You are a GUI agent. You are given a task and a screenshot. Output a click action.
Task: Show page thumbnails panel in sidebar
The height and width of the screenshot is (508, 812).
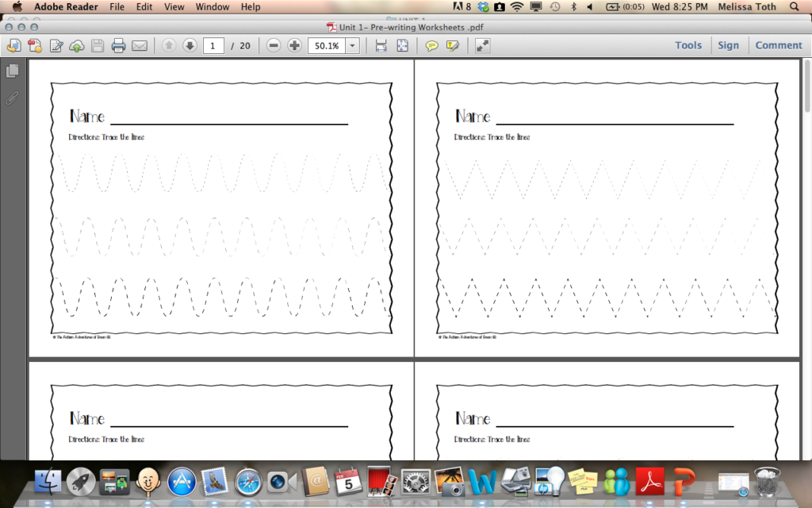point(13,71)
